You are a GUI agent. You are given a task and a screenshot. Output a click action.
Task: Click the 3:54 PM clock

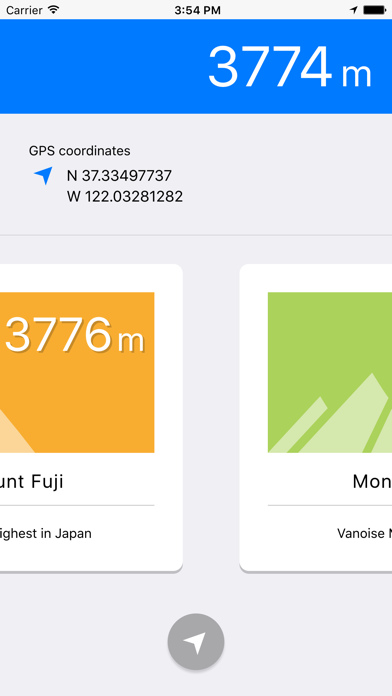[197, 10]
